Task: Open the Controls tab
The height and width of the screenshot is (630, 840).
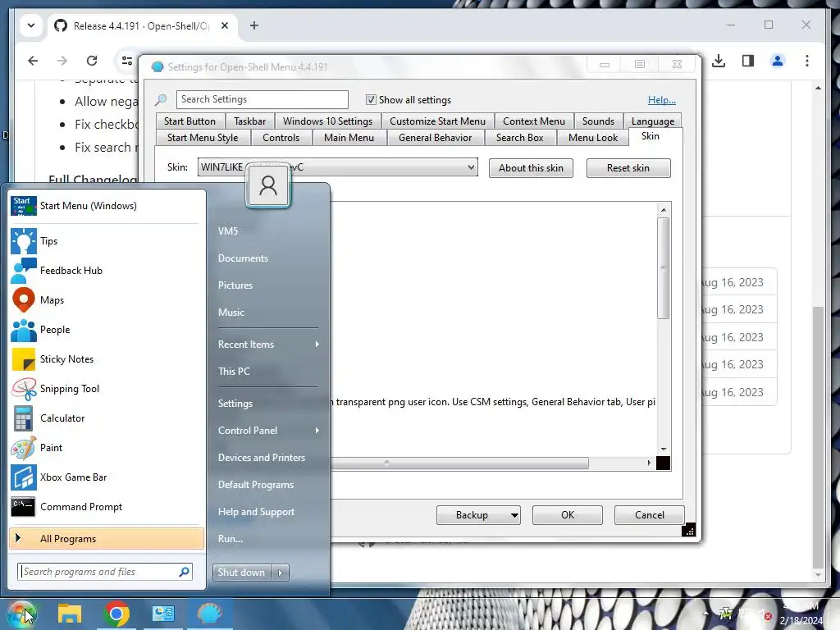Action: (x=281, y=138)
